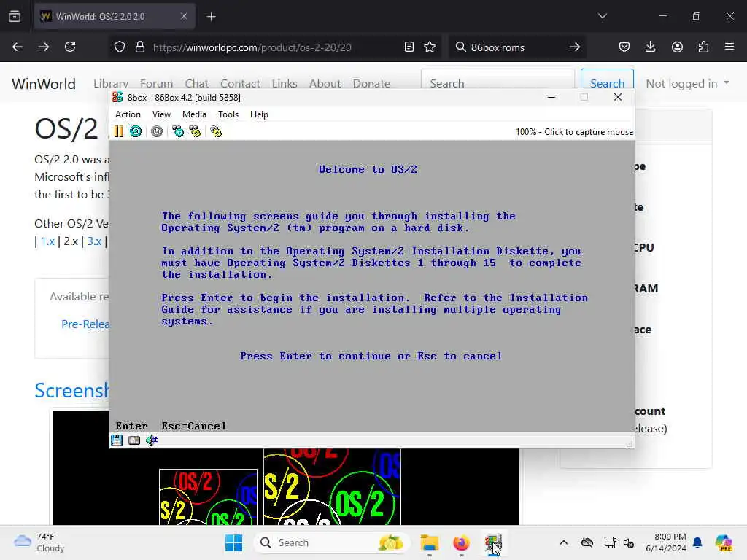
Task: Open 86Box settings icon in toolbar
Action: click(216, 131)
